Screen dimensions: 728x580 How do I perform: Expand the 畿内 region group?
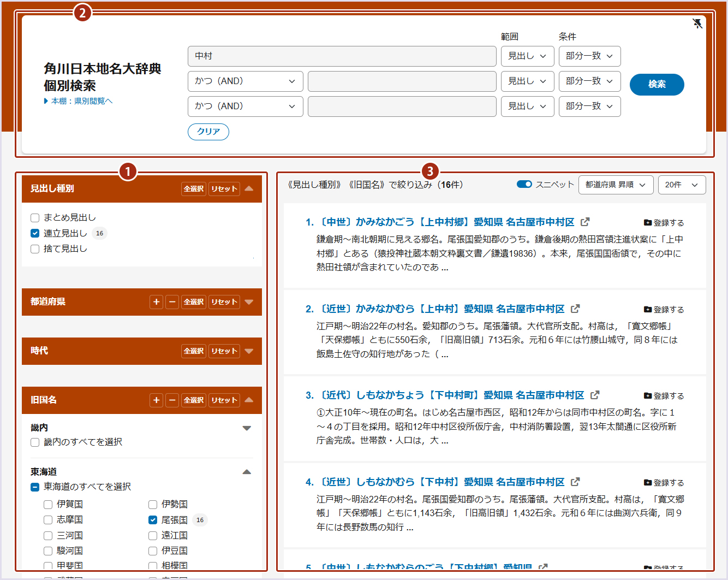tap(247, 428)
